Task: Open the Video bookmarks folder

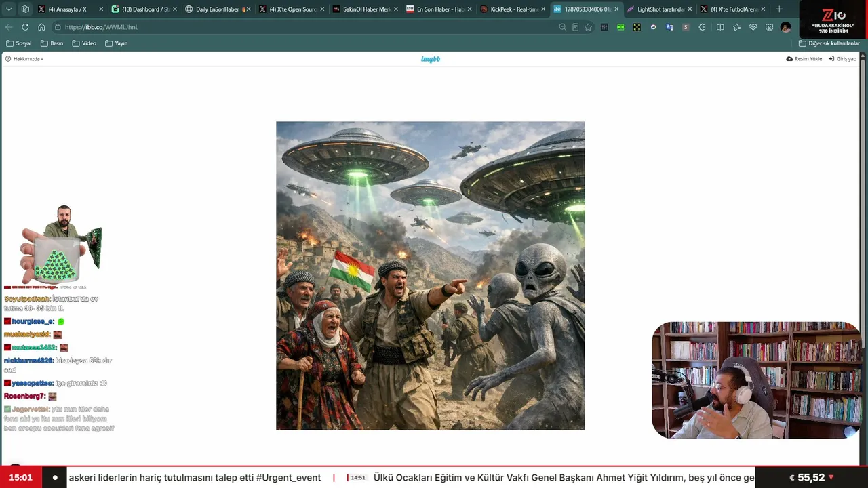Action: pyautogui.click(x=85, y=43)
